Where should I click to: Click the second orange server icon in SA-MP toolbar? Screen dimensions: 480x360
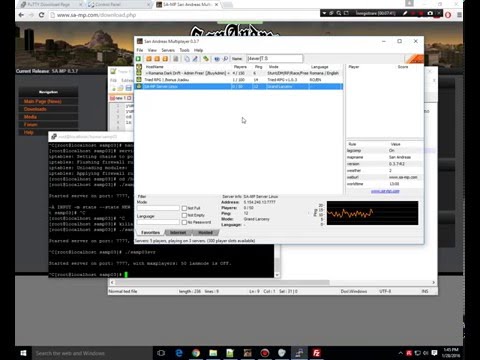[157, 59]
